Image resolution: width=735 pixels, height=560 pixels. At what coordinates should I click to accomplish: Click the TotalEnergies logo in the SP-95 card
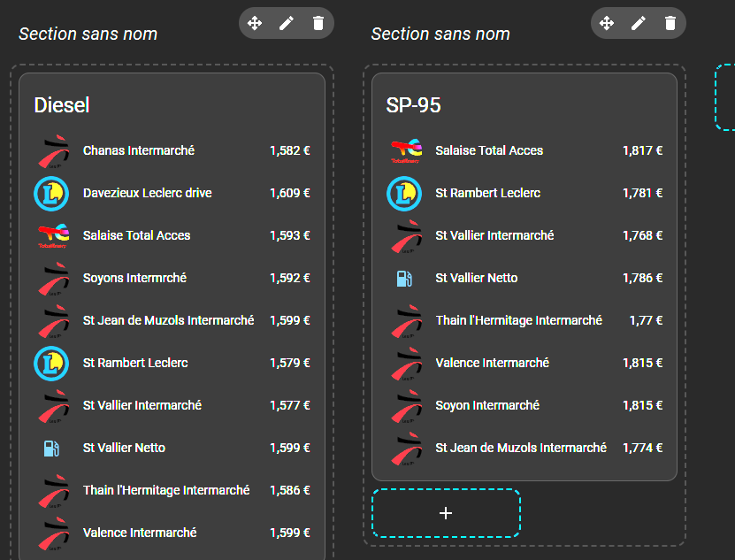404,151
